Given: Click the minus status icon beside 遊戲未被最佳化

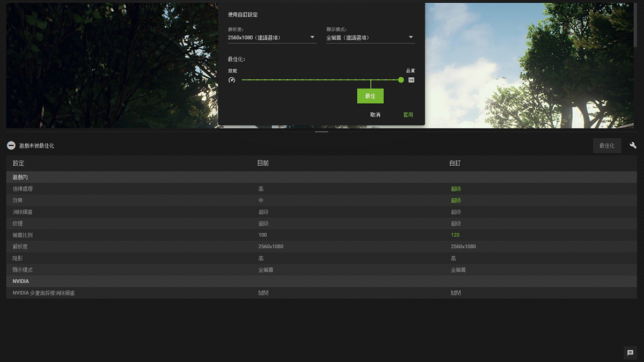Looking at the screenshot, I should click(11, 146).
